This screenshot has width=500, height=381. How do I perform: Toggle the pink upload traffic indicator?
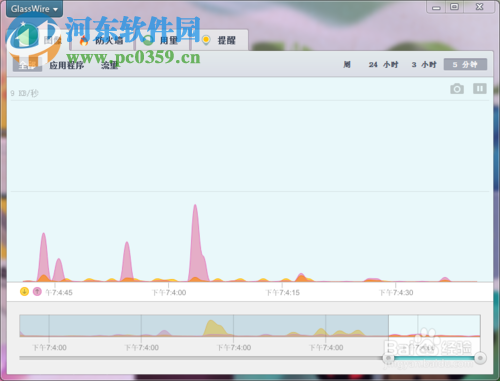coord(37,291)
